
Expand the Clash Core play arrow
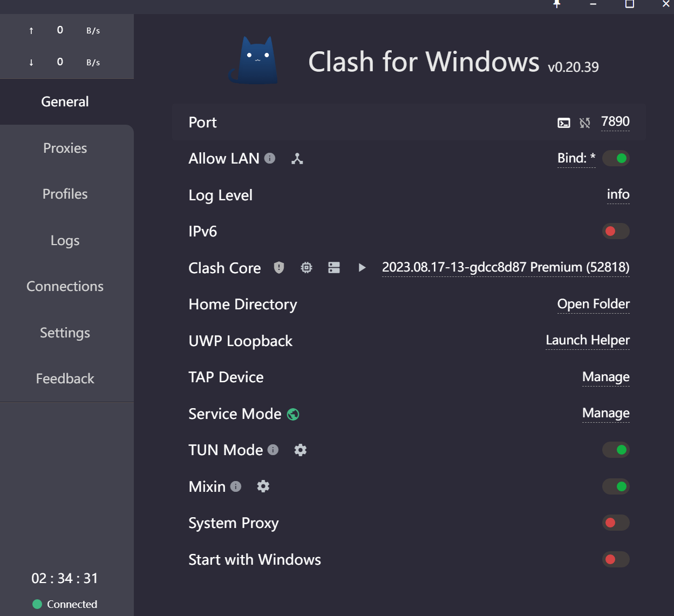(x=362, y=267)
